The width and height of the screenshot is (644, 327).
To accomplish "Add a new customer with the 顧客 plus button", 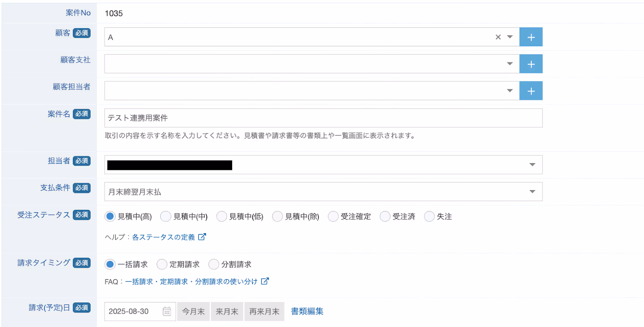I will (x=531, y=37).
